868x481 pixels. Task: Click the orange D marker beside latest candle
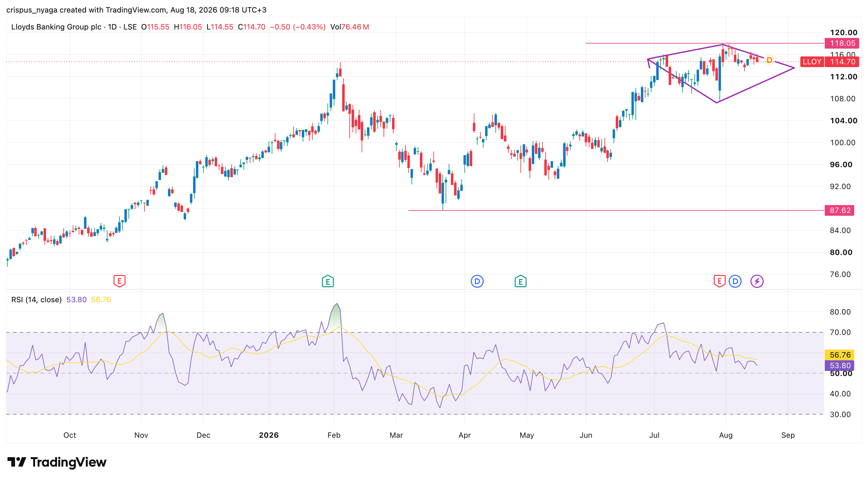[769, 60]
